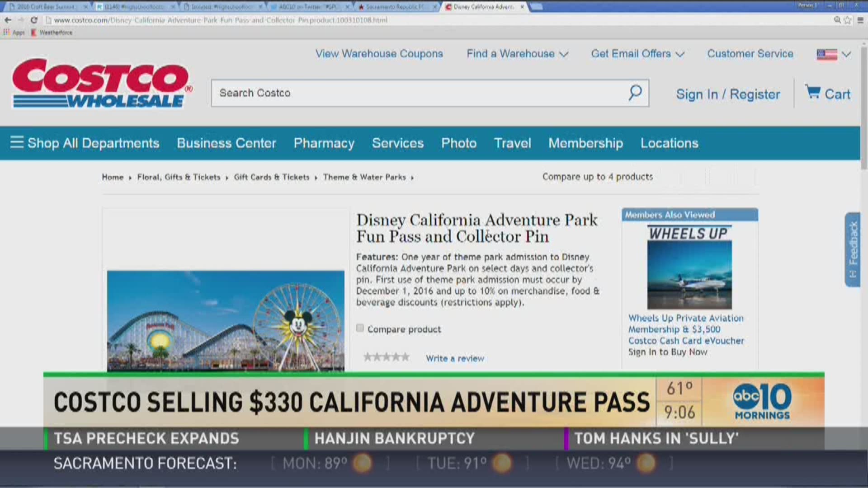This screenshot has width=868, height=488.
Task: Go to Business Center
Action: tap(226, 143)
